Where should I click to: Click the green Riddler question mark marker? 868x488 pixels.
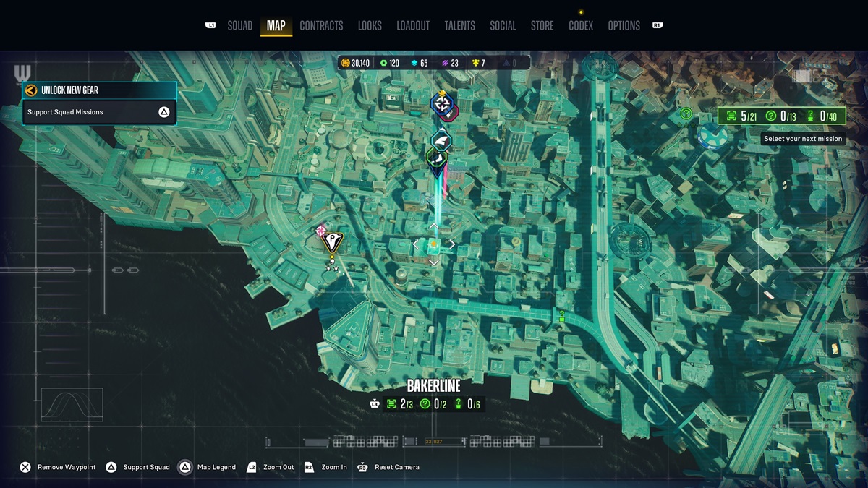tap(686, 114)
